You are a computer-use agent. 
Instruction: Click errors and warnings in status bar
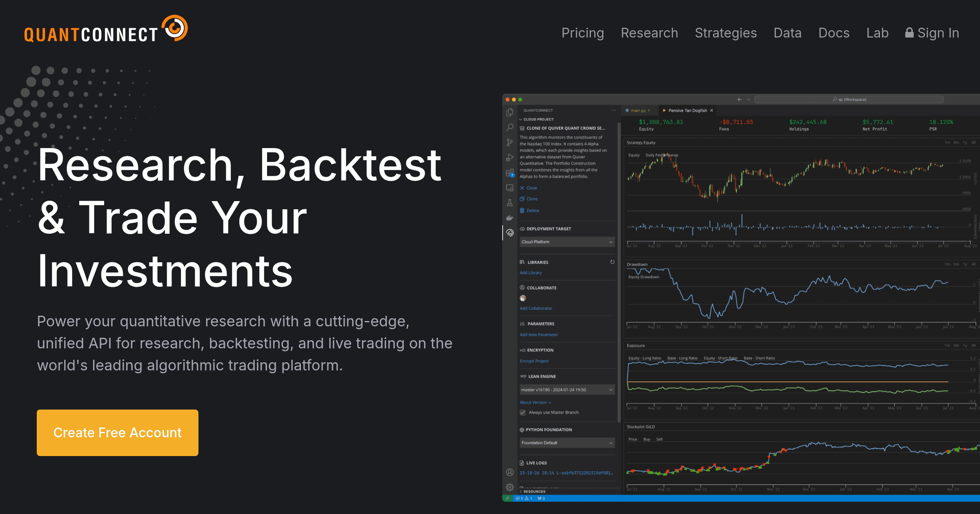[x=524, y=498]
